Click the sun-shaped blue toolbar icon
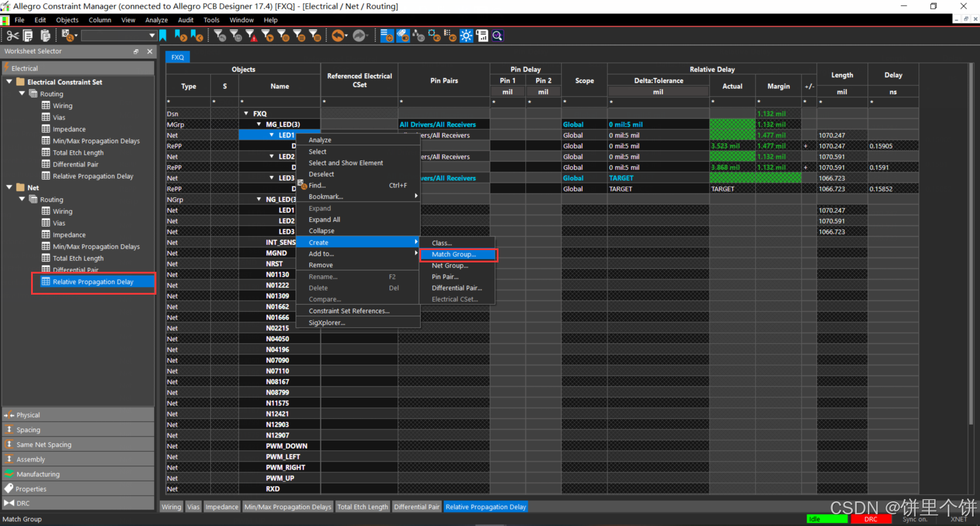Viewport: 980px width, 526px height. coord(466,36)
